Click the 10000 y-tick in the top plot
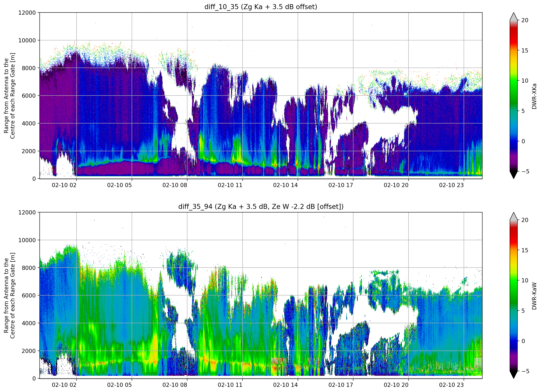 (x=27, y=40)
